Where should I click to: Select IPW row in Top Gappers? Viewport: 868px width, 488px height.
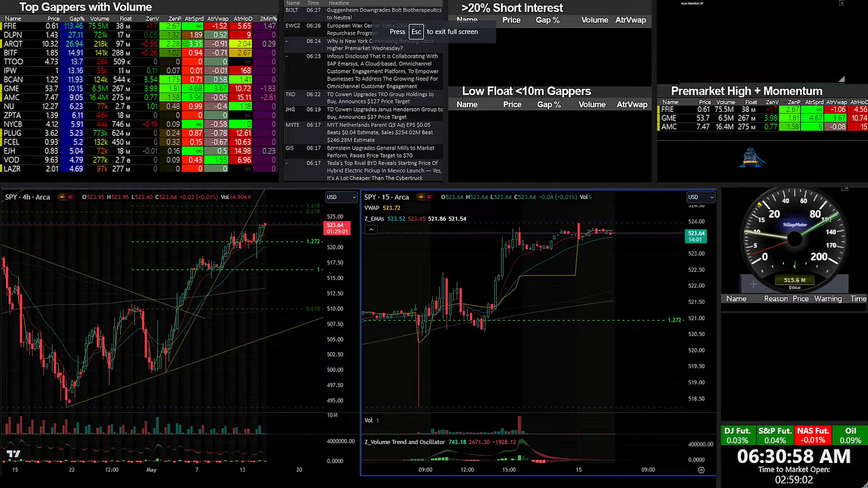[139, 71]
